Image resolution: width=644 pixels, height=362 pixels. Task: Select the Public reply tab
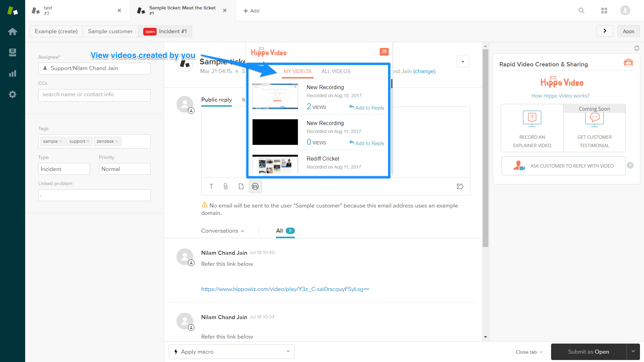[216, 100]
